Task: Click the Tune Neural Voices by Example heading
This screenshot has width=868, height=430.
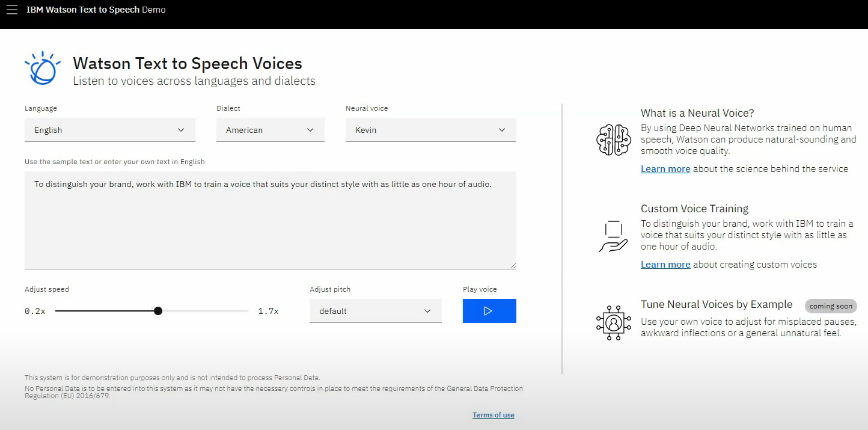Action: 717,304
